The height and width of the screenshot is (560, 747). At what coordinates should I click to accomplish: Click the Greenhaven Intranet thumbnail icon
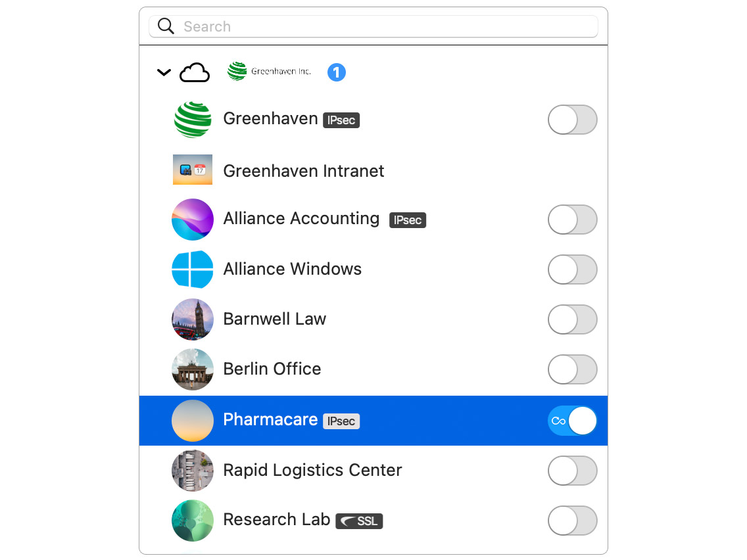click(193, 170)
